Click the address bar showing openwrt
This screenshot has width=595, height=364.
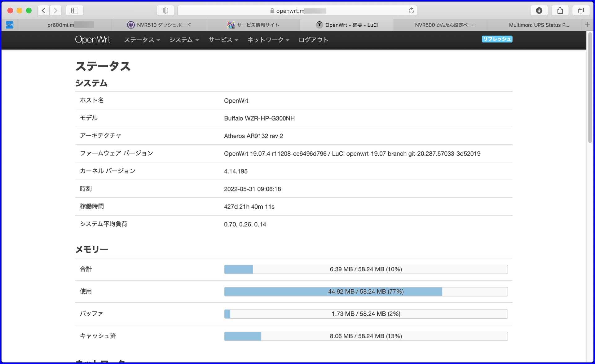point(297,11)
